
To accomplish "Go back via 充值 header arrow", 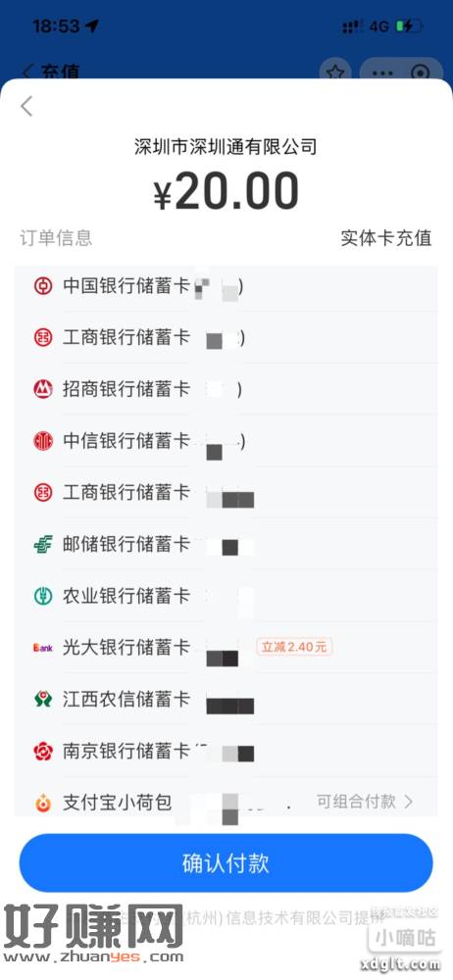I will pos(26,72).
